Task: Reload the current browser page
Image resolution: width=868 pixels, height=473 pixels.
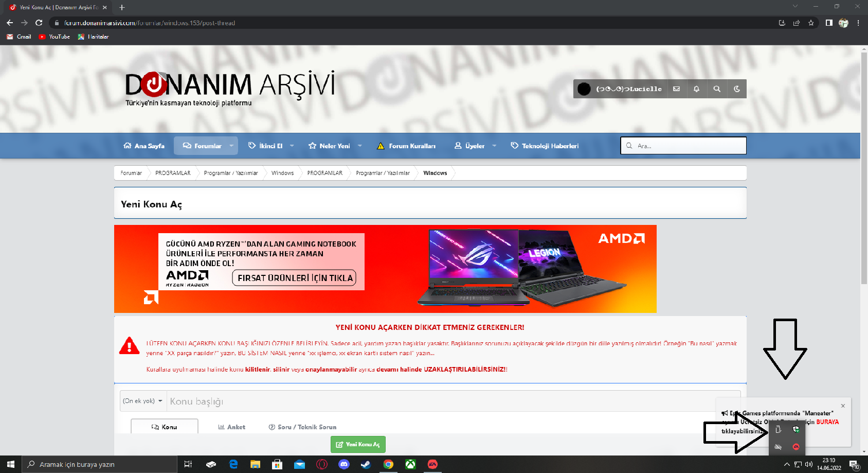Action: 39,23
